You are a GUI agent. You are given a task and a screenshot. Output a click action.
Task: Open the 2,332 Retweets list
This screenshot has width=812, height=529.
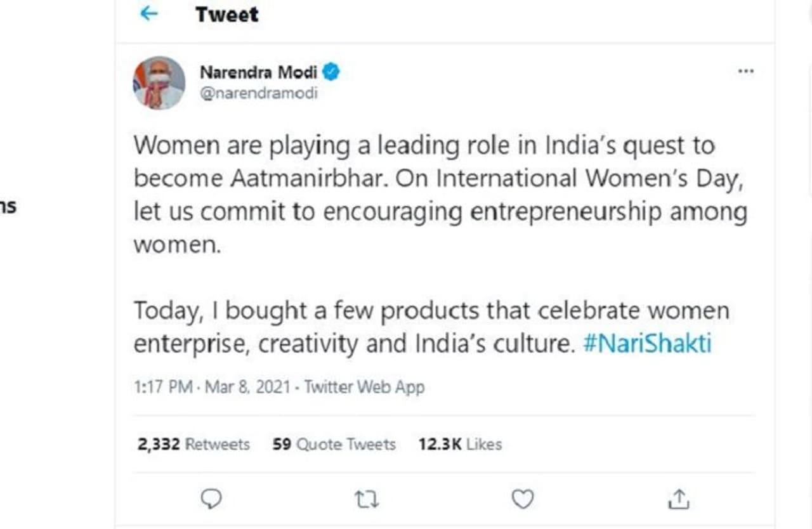coord(193,444)
